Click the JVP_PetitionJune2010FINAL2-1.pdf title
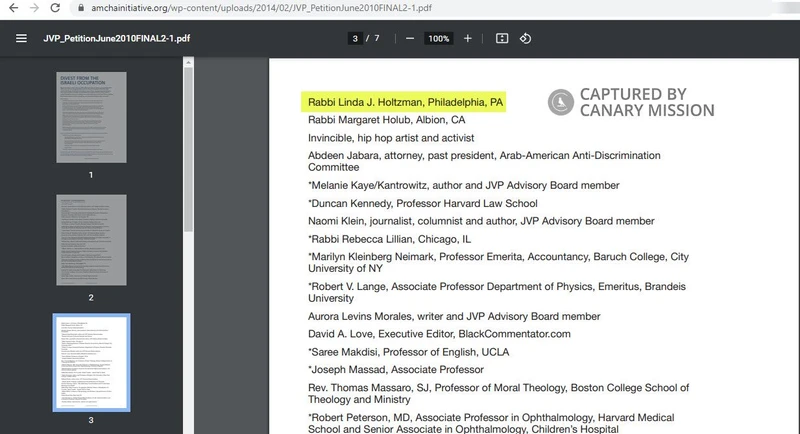The image size is (800, 434). (x=116, y=38)
